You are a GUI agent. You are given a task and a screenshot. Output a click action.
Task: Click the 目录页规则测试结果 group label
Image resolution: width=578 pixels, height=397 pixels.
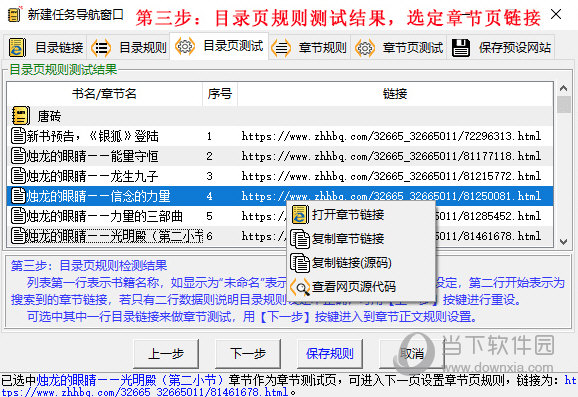[x=63, y=69]
